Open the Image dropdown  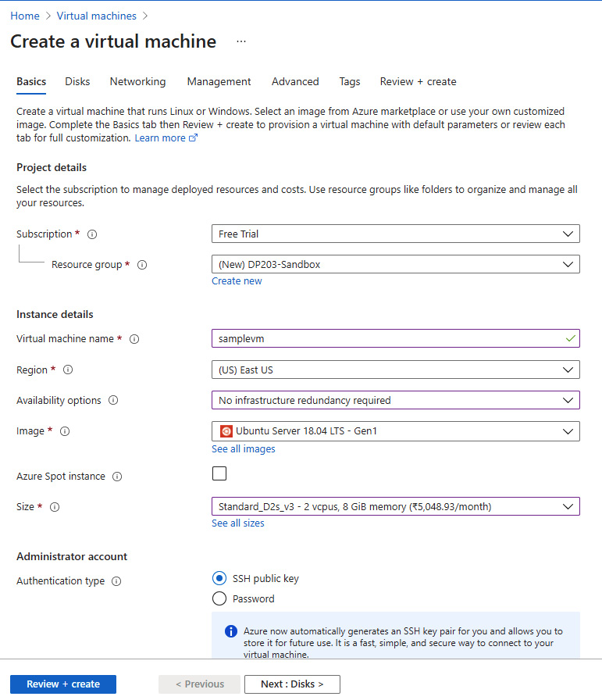tap(396, 431)
